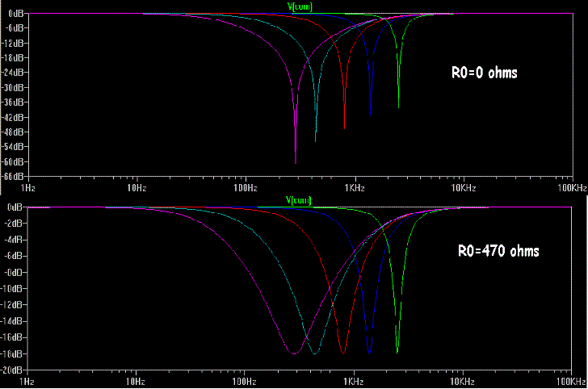Click green curve's notch tip in bottom pane
Viewport: 588px width, 389px height.
(397, 353)
